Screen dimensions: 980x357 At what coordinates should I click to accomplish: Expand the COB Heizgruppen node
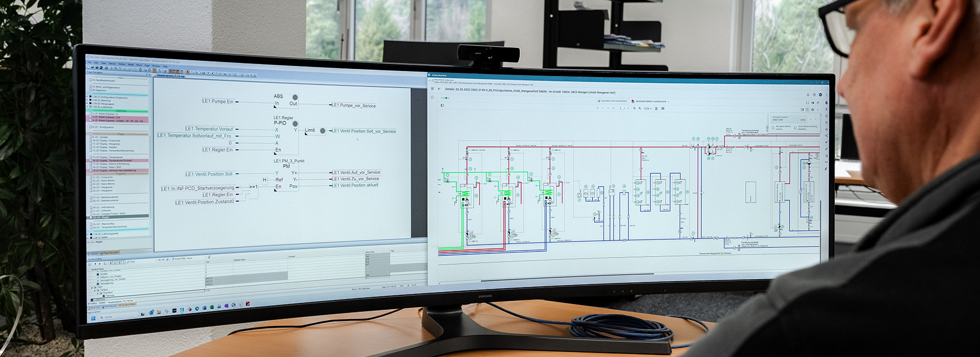pyautogui.click(x=87, y=104)
